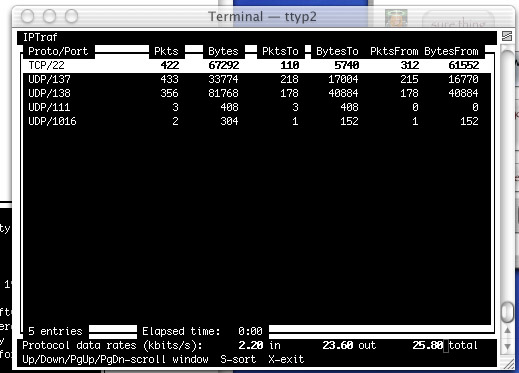Click the terminal scrollbar thumb
The height and width of the screenshot is (373, 519).
coord(507,312)
